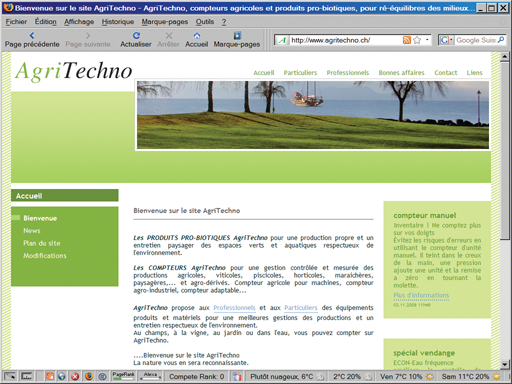This screenshot has width=512, height=384.
Task: Start search with magnifying glass icon
Action: click(501, 40)
